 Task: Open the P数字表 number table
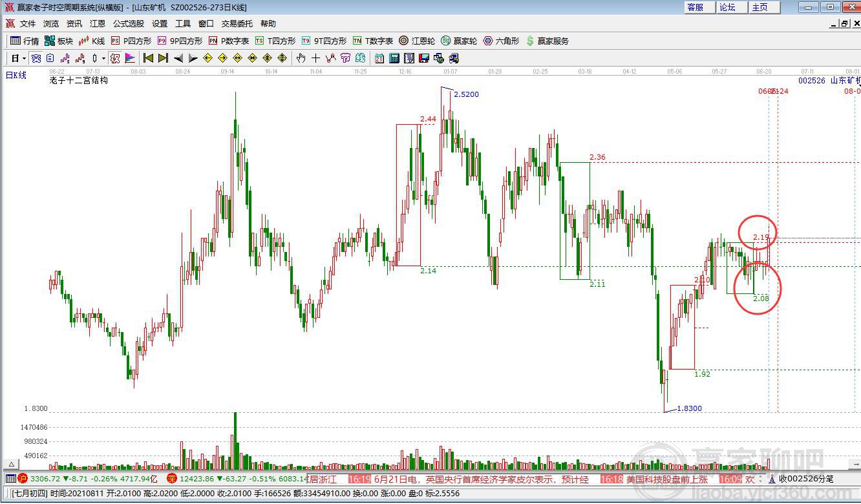coord(229,41)
